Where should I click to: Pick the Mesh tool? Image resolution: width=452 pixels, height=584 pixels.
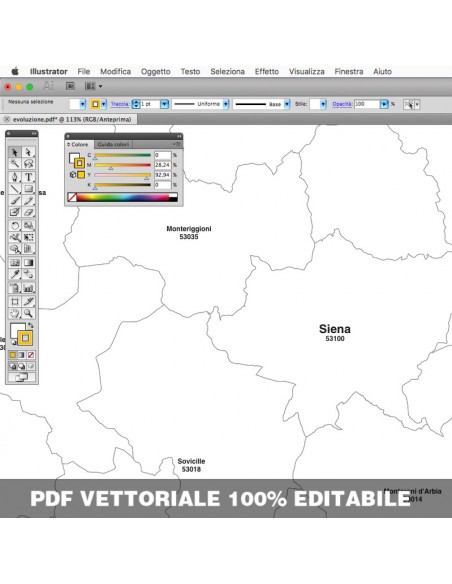pos(15,263)
